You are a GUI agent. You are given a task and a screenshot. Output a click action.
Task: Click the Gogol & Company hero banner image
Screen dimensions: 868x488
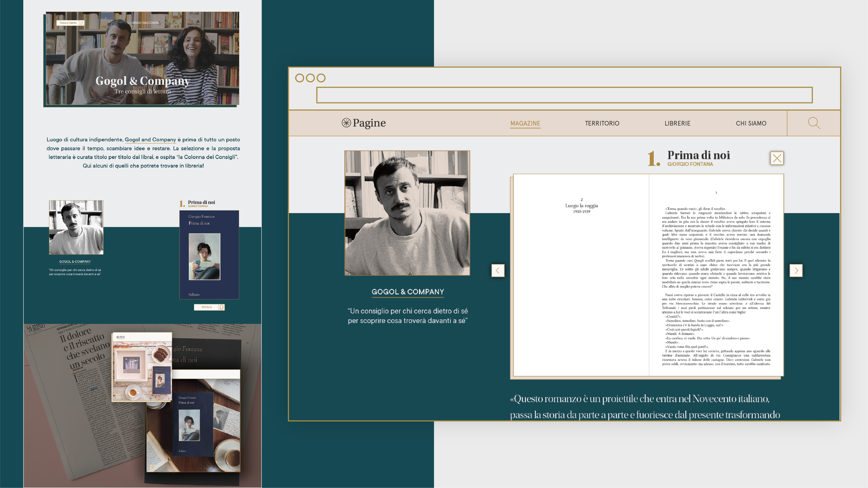142,58
